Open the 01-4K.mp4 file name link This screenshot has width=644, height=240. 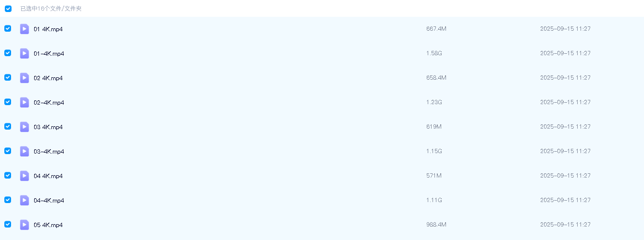pos(49,54)
